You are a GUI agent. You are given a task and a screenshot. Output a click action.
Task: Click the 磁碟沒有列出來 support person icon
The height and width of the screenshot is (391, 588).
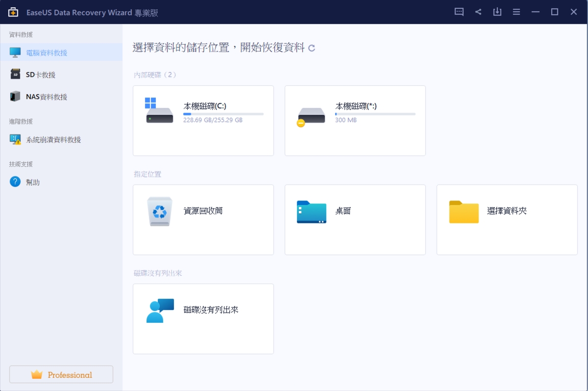pos(160,311)
